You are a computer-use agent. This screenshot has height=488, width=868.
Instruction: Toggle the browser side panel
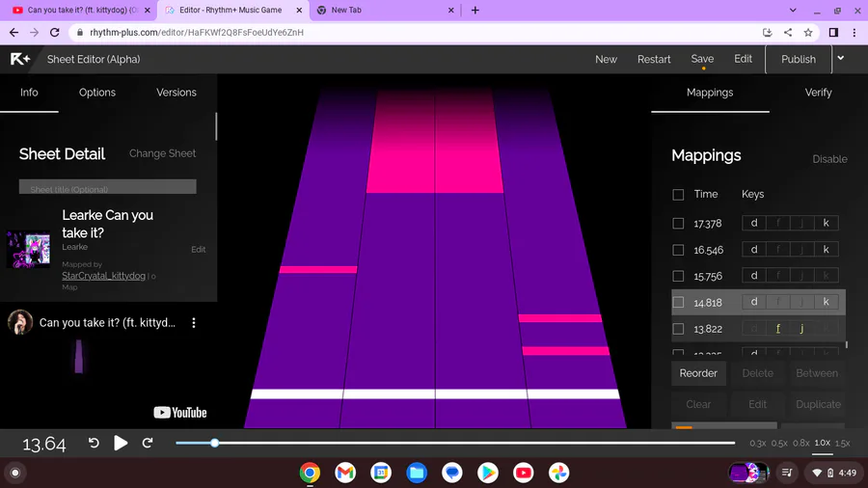(833, 32)
